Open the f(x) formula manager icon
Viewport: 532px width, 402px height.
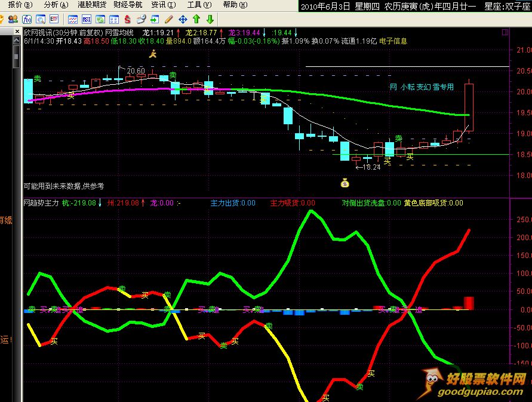pos(27,19)
